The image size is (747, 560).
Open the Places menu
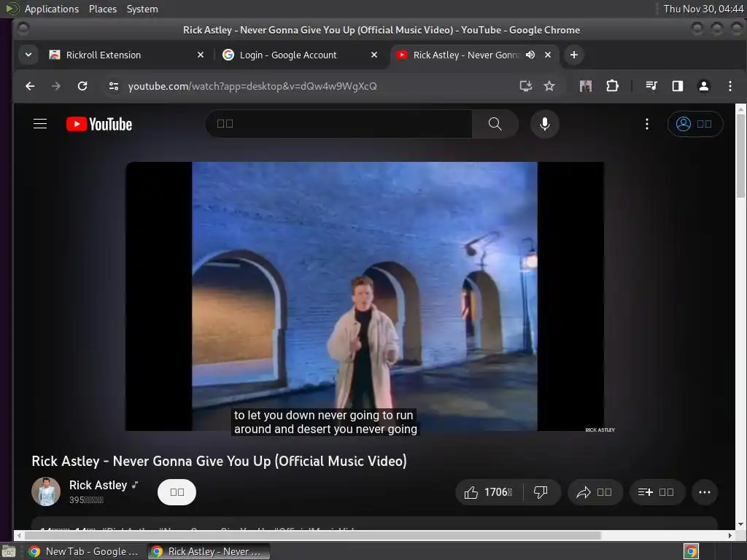tap(103, 9)
